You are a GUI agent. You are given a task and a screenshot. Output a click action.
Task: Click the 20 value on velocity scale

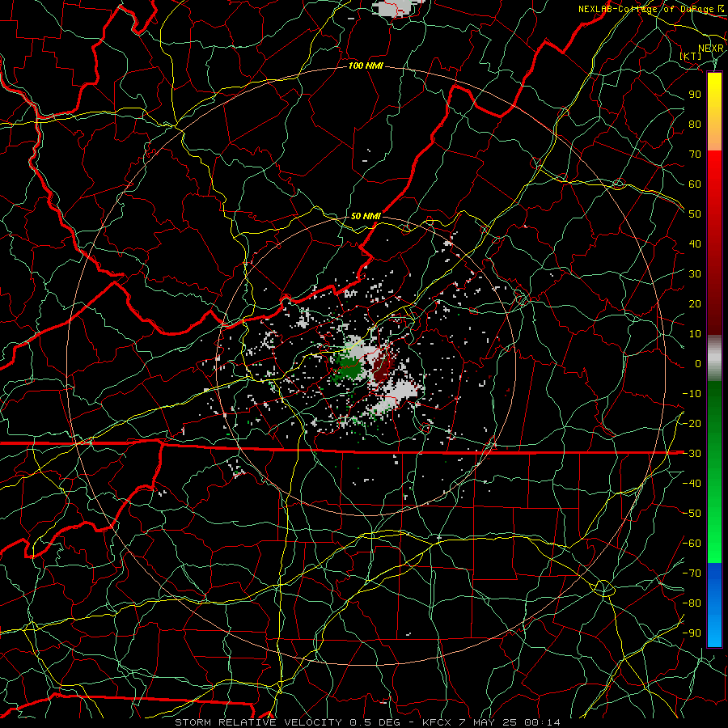point(695,304)
